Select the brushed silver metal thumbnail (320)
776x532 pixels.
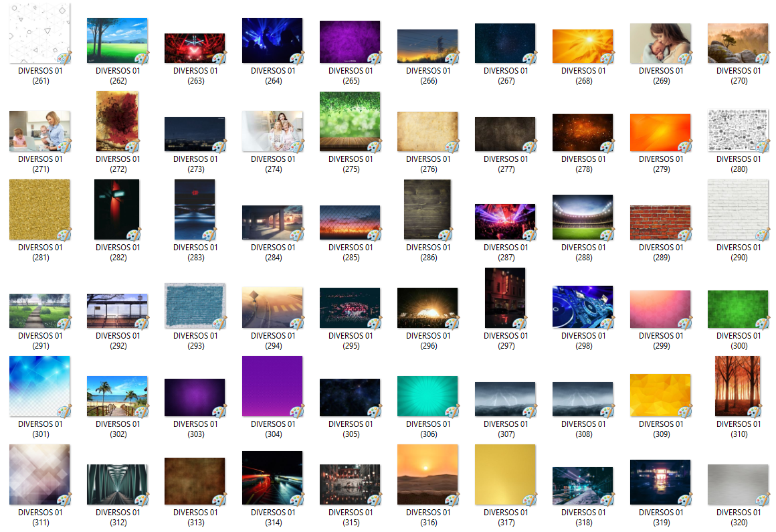[738, 484]
